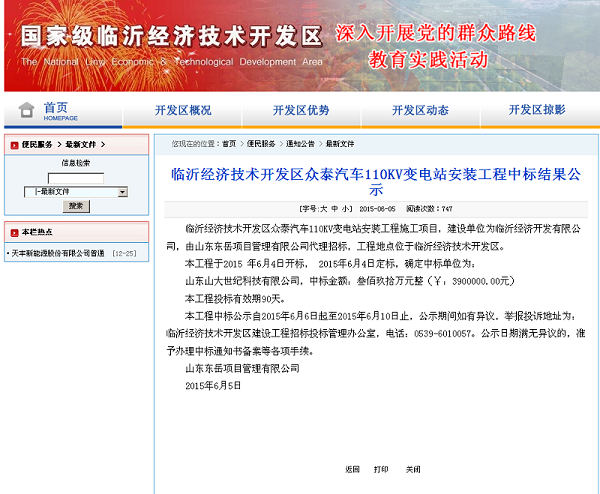600x494 pixels.
Task: Open the 开发区概况 navigation tab
Action: coord(183,110)
